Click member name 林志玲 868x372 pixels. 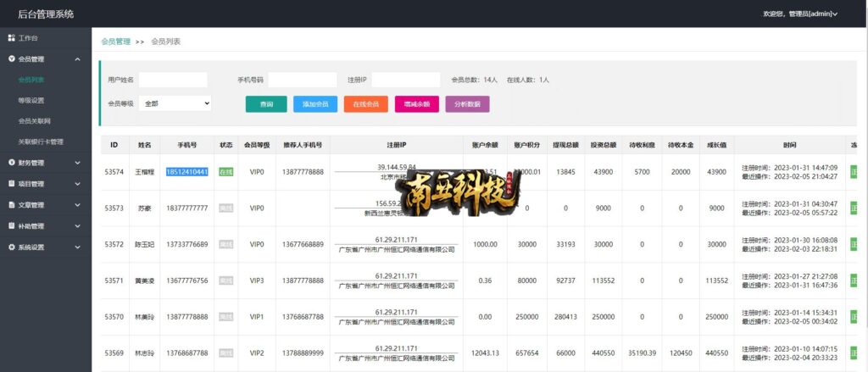pos(144,353)
